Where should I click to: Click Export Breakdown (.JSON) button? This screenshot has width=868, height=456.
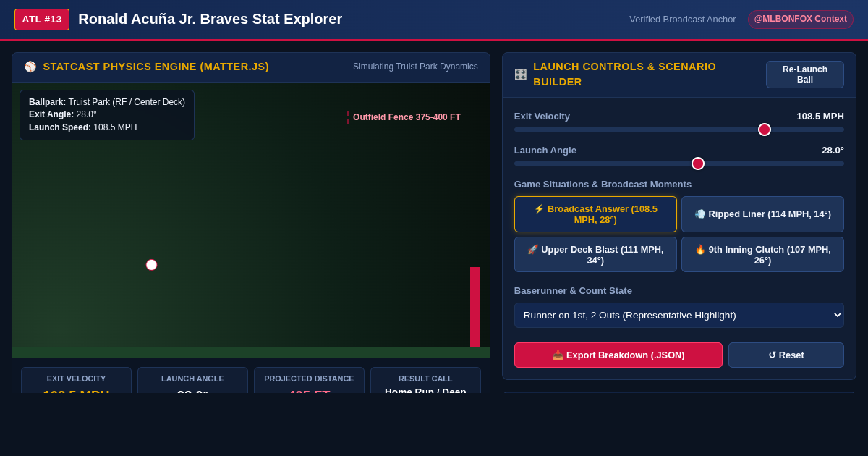click(x=618, y=355)
